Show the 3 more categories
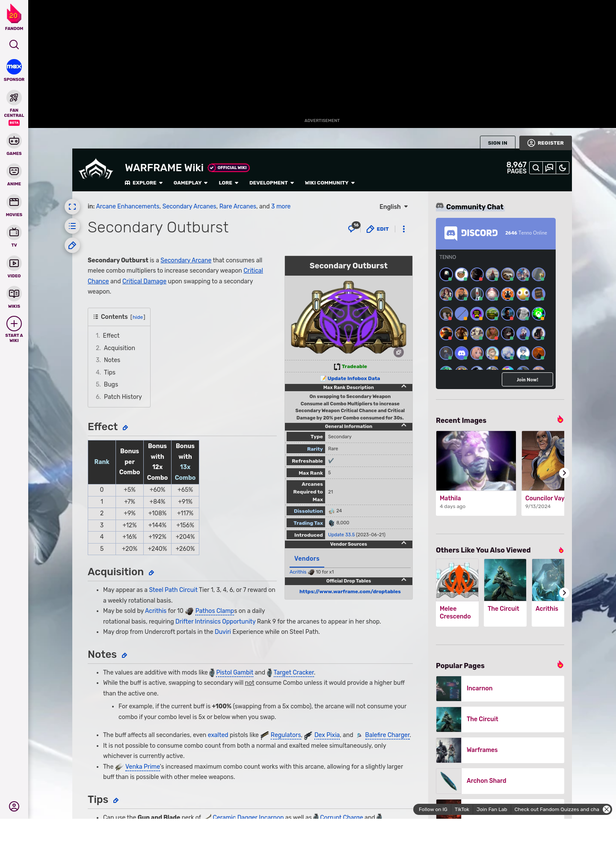Image resolution: width=616 pixels, height=856 pixels. (281, 206)
